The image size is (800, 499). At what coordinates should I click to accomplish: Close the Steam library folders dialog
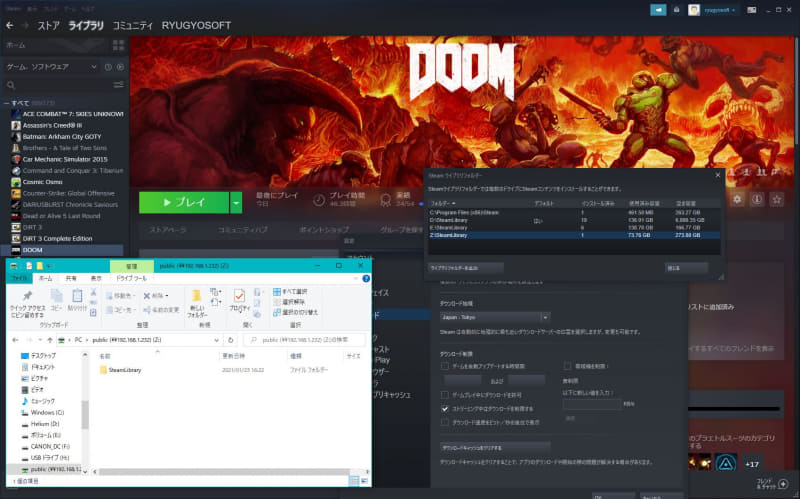click(717, 175)
